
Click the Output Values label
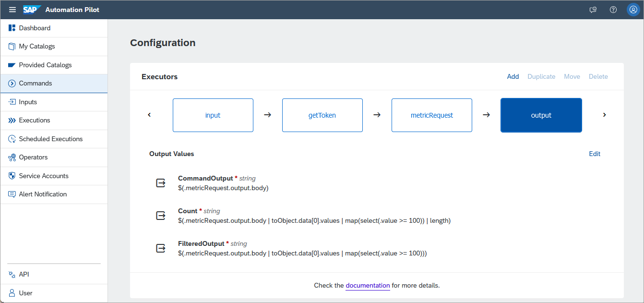coord(172,154)
